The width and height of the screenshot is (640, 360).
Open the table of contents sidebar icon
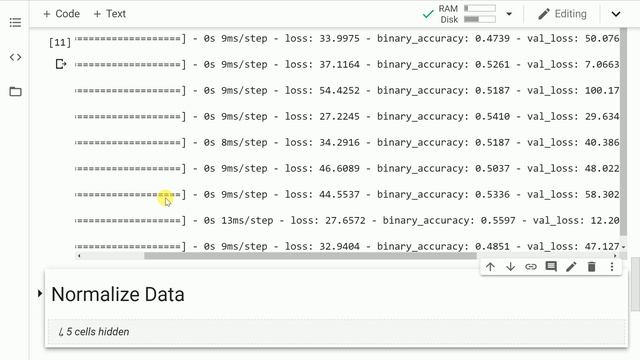15,22
